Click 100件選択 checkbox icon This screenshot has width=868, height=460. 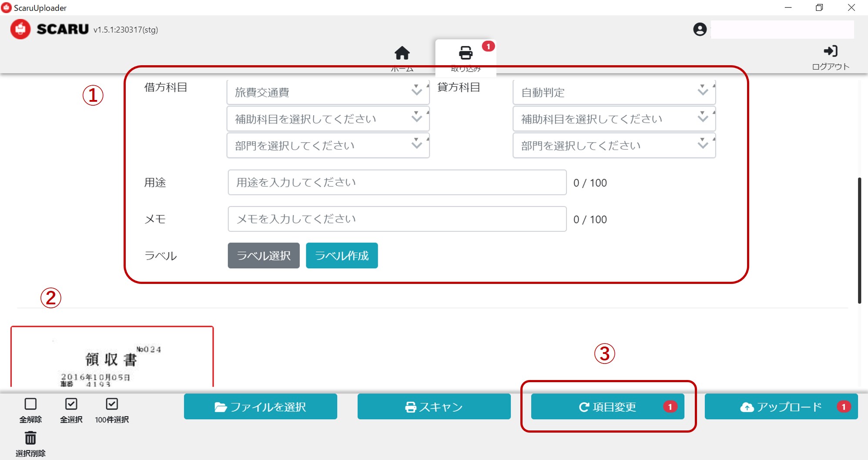pos(112,404)
